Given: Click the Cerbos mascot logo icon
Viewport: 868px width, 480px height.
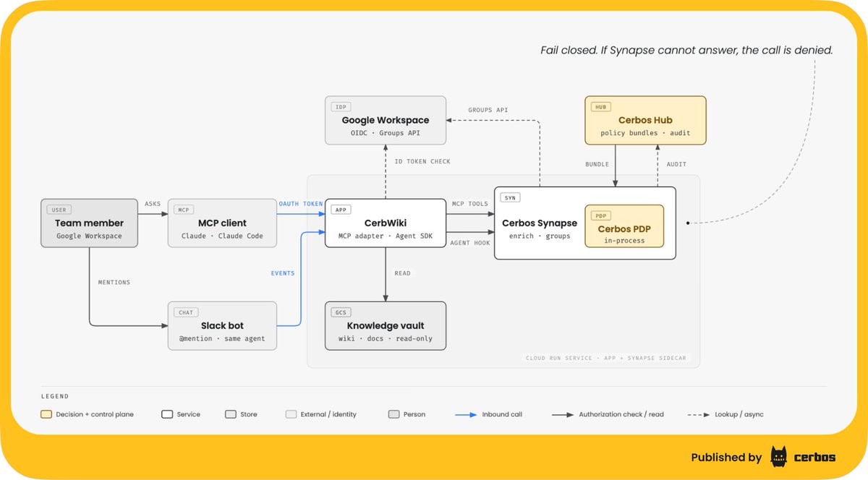Looking at the screenshot, I should point(779,457).
